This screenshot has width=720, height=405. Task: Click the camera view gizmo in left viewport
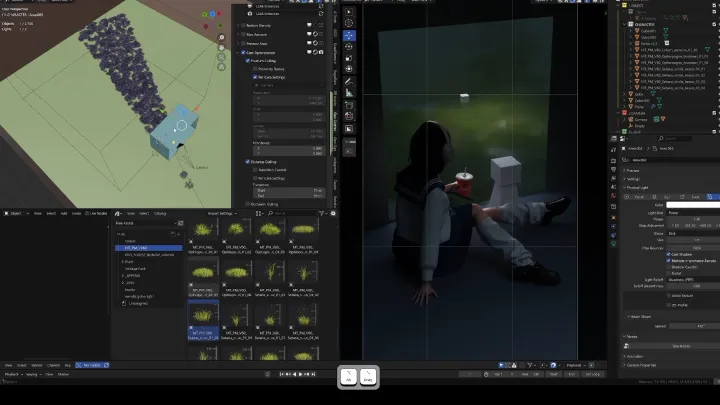pos(222,57)
